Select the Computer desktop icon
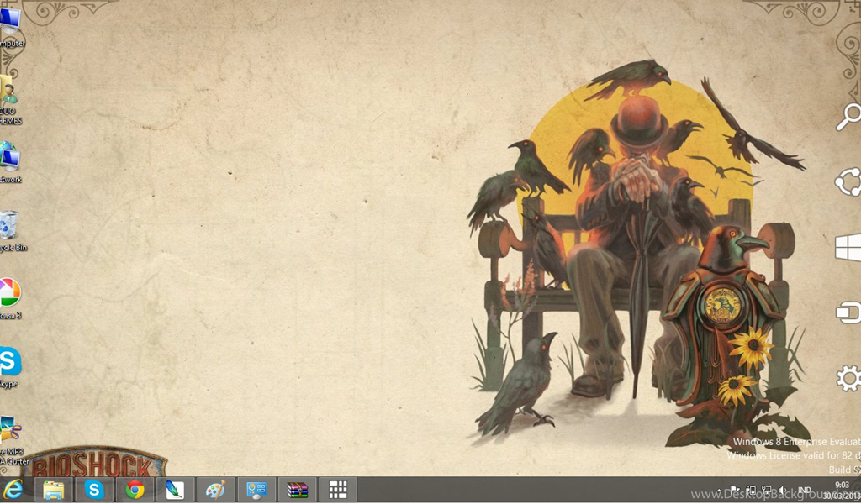 tap(11, 28)
